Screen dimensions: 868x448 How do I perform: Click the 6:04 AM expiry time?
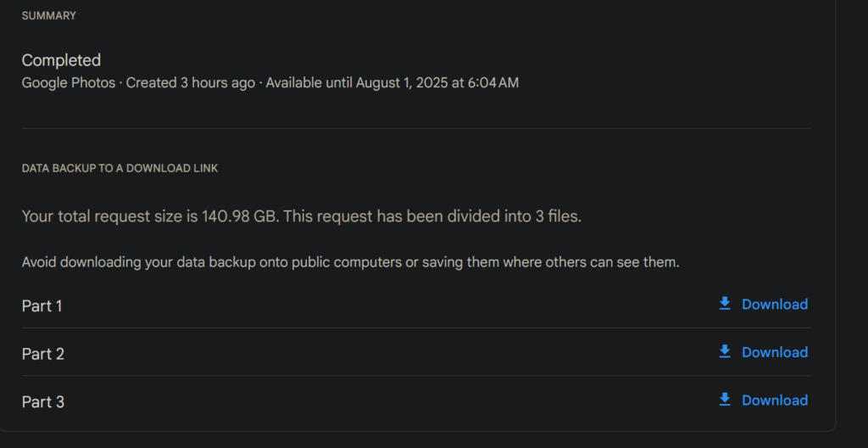click(x=491, y=83)
